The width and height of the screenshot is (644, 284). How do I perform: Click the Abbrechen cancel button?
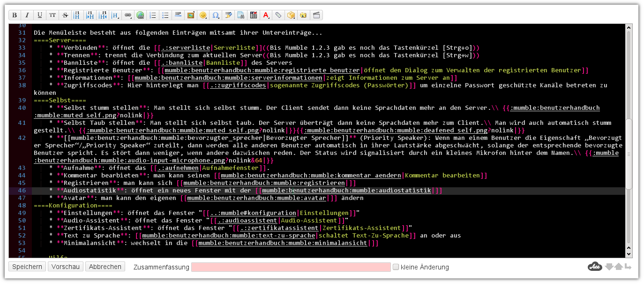click(x=105, y=267)
